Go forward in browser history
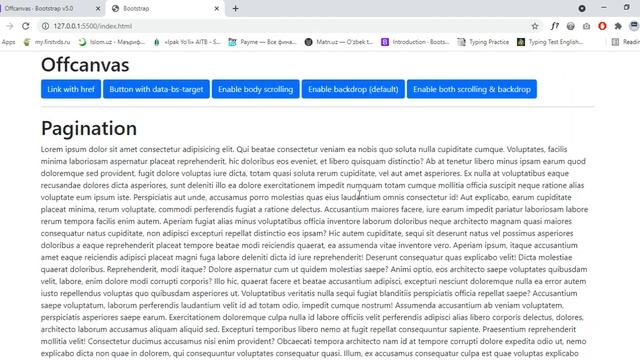The image size is (640, 360). 10,26
